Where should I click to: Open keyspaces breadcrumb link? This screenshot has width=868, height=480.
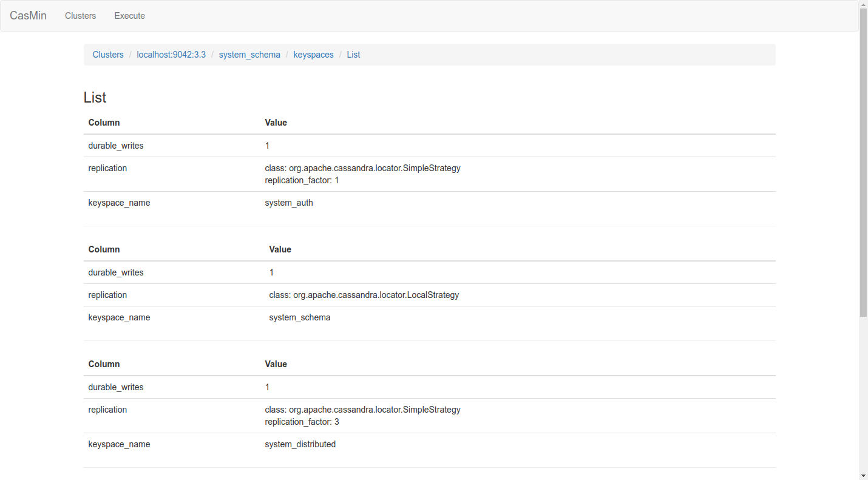[313, 55]
